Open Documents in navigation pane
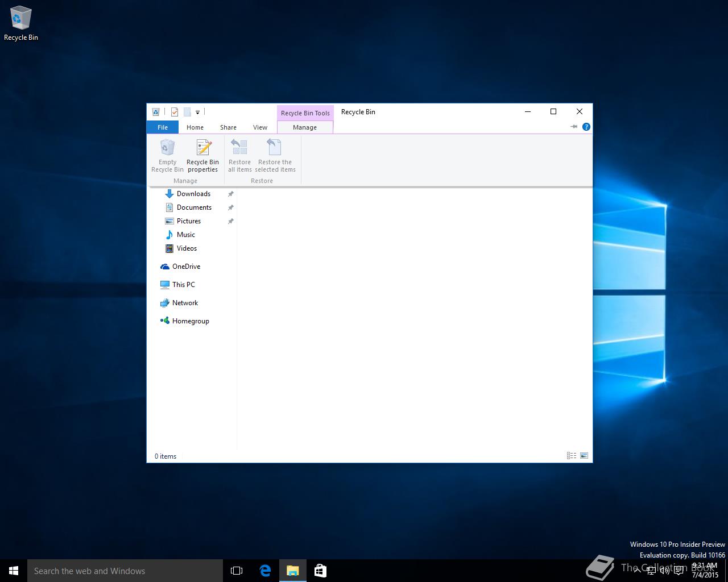This screenshot has width=728, height=582. click(194, 207)
